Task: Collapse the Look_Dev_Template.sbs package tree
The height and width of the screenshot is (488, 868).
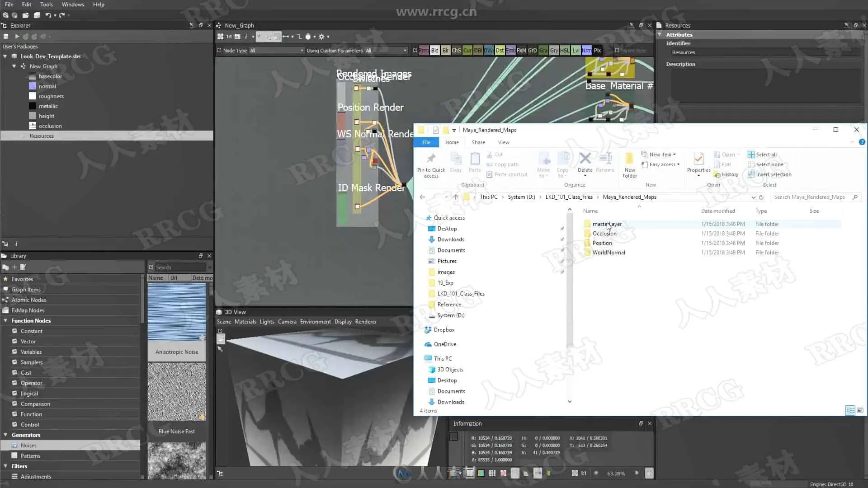Action: [5, 56]
